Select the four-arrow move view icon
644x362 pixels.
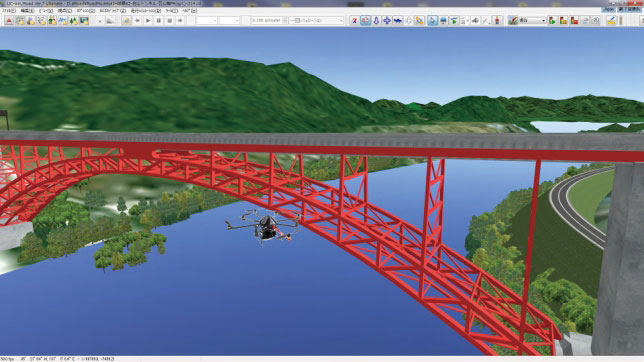pos(387,21)
